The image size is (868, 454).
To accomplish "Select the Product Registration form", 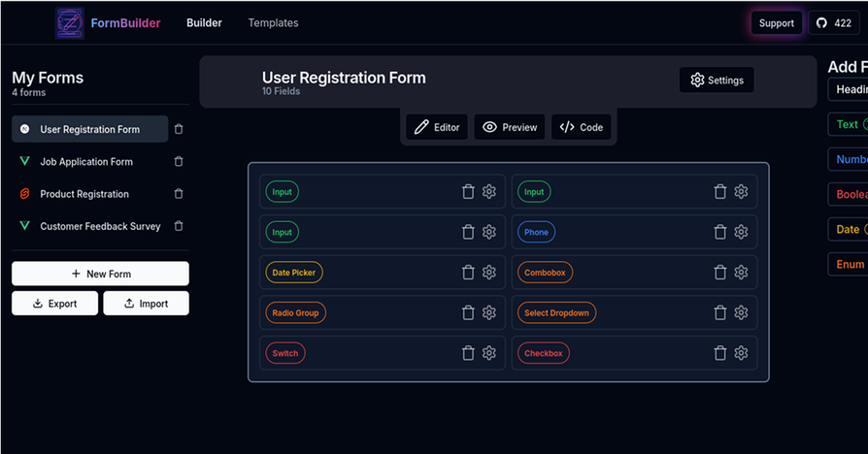I will point(84,194).
